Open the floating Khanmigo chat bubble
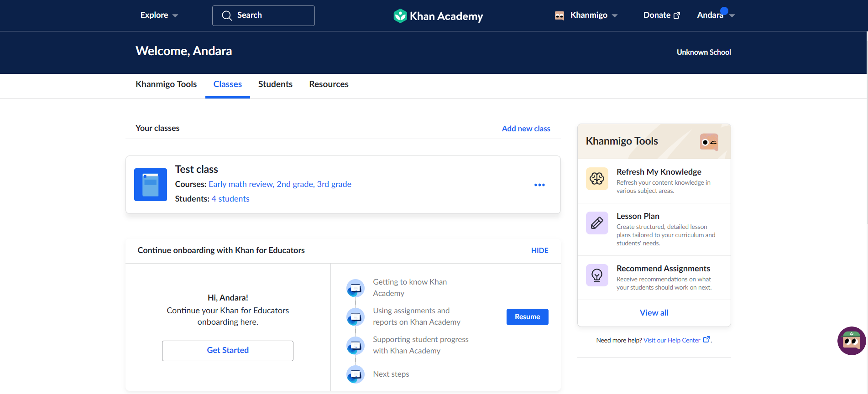This screenshot has height=394, width=868. [852, 341]
